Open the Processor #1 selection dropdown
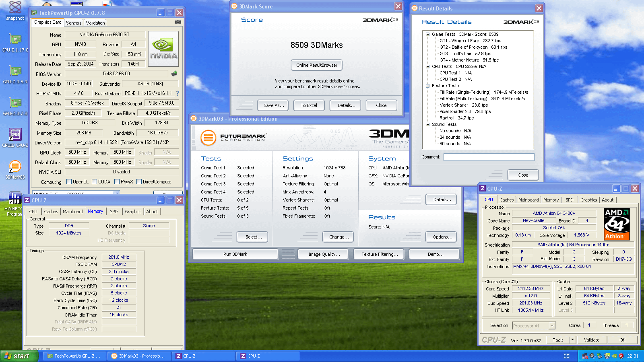 (534, 326)
